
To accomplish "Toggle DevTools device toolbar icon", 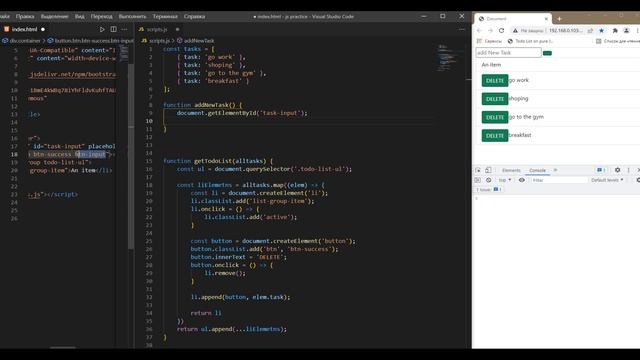I will click(488, 170).
